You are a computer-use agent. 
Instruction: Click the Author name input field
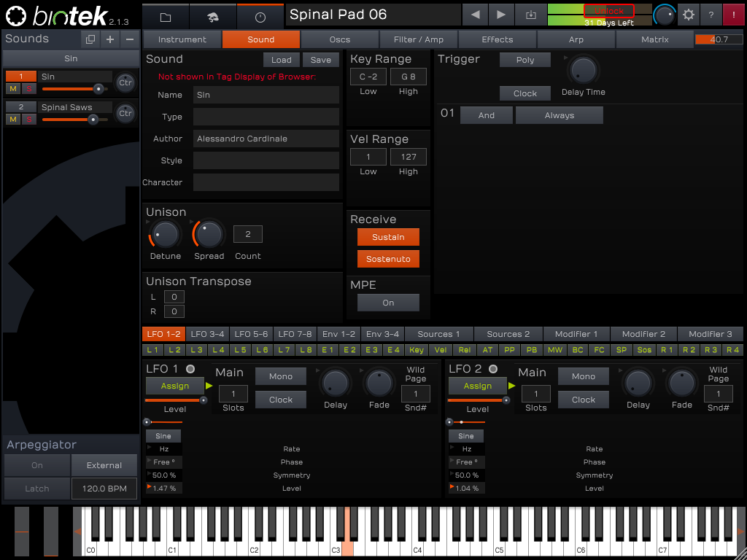(x=266, y=139)
